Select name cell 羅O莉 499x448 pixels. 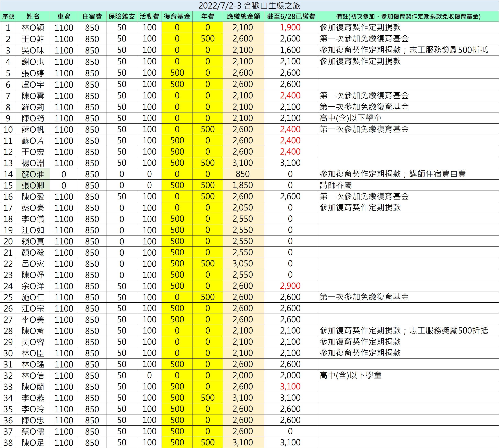click(33, 107)
